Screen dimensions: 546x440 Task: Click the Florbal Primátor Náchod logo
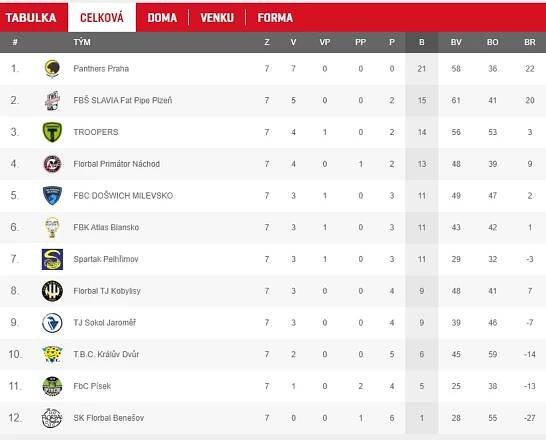(x=52, y=164)
